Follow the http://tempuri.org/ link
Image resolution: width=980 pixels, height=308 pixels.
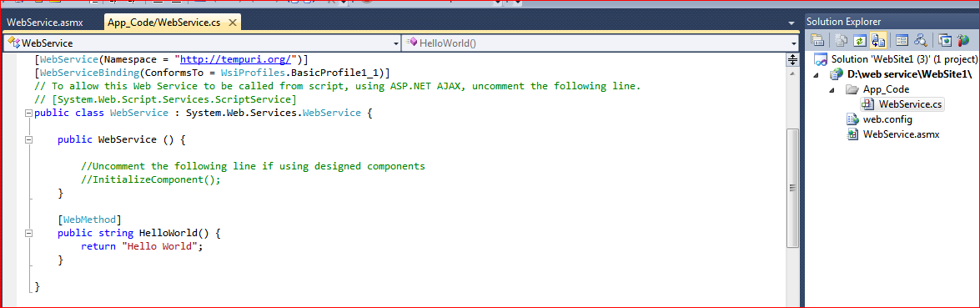236,59
